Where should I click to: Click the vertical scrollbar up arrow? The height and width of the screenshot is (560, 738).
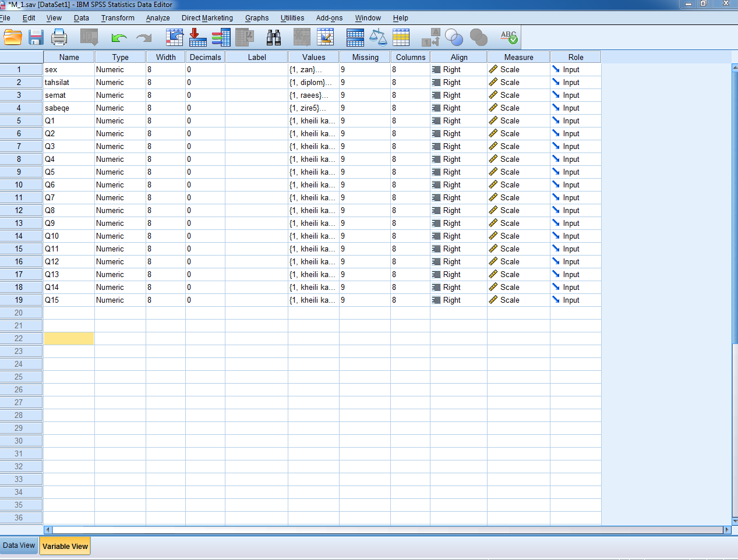[735, 68]
